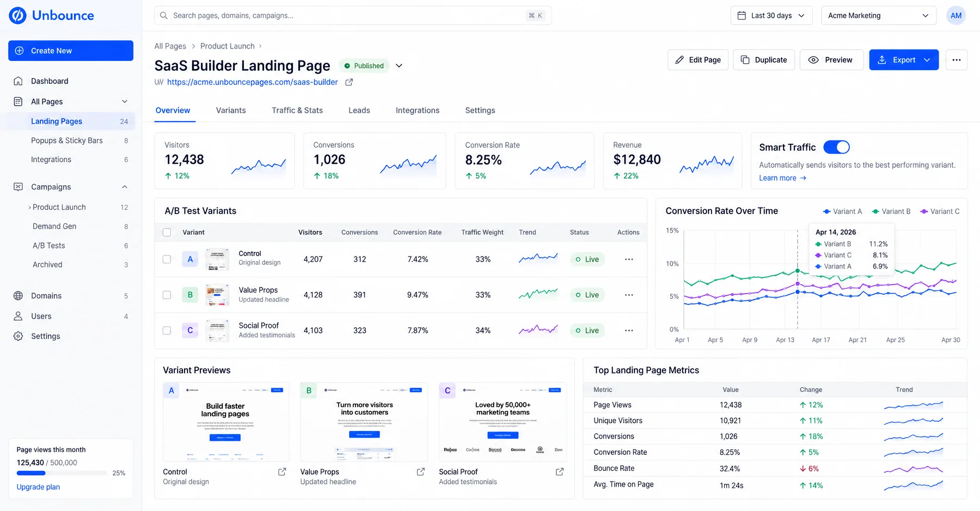Click the variant C letter badge in table
This screenshot has height=511, width=980.
coord(190,330)
